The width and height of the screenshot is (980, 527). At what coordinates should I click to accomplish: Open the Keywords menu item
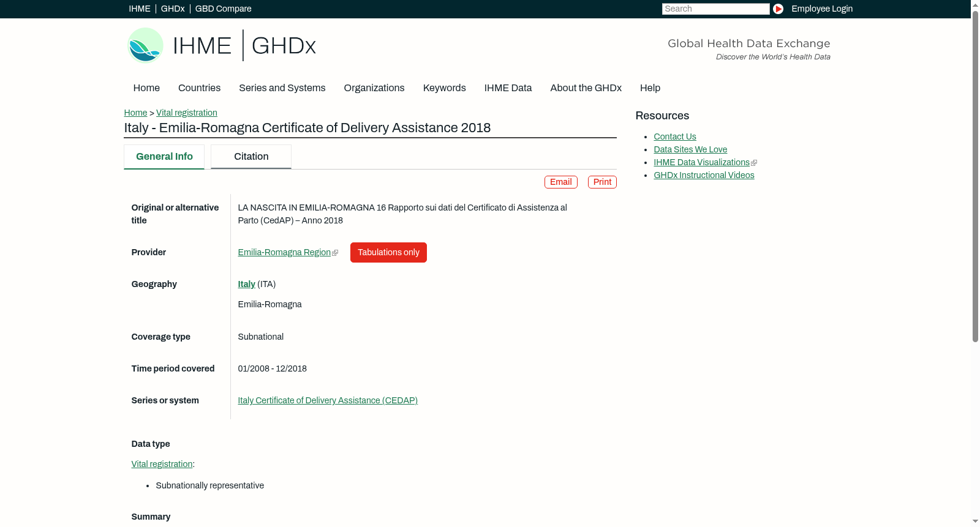(445, 88)
